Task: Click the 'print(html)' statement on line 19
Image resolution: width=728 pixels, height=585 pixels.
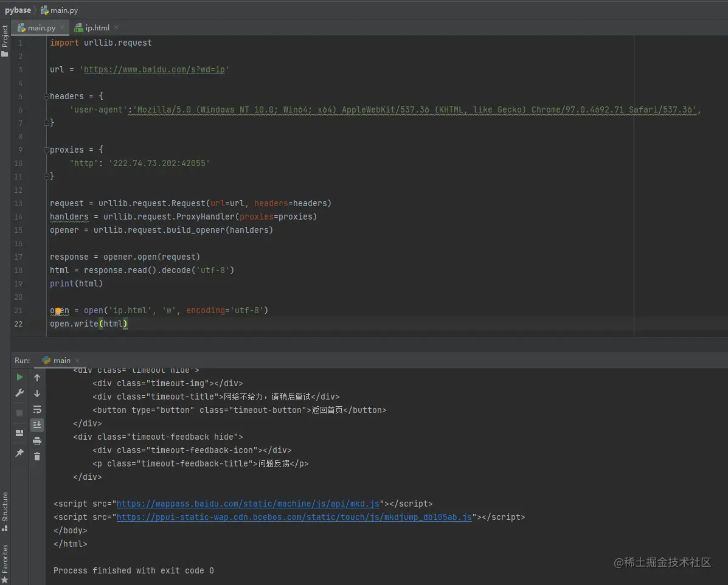Action: 76,283
